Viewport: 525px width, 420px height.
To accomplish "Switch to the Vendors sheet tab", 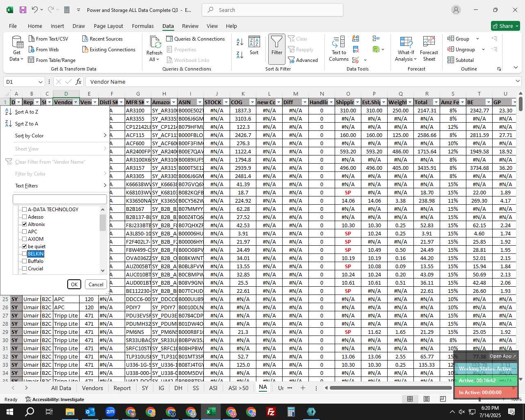I will click(x=92, y=388).
